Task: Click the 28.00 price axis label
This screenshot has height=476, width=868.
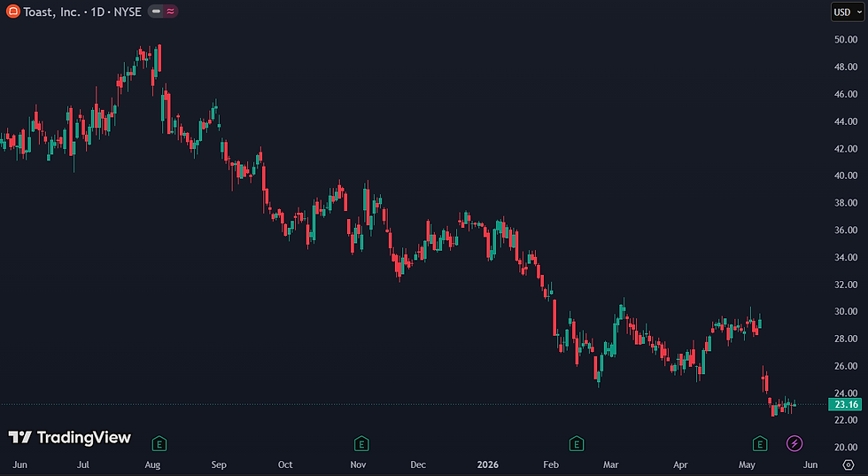Action: point(846,338)
